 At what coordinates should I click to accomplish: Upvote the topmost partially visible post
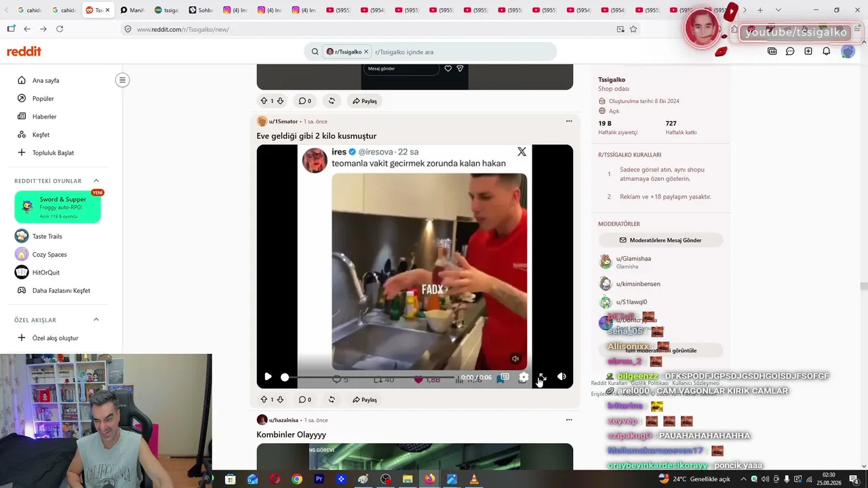264,101
